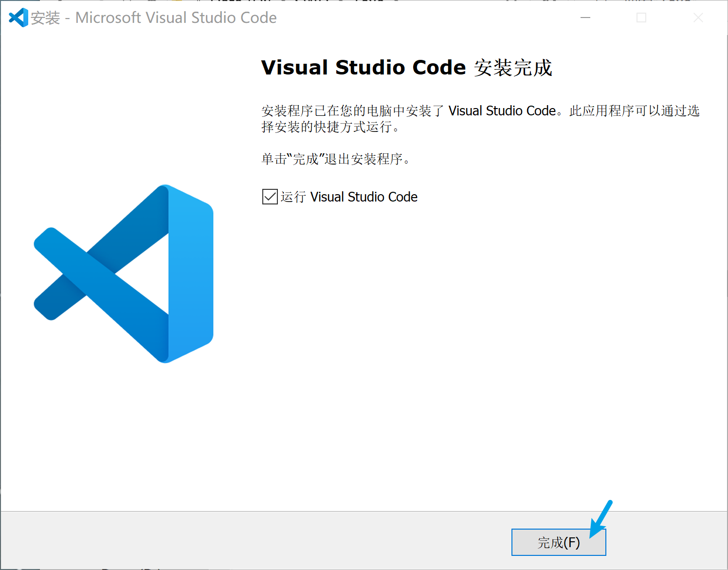728x570 pixels.
Task: Click the heading 'Visual Studio Code 安装完成'
Action: [x=407, y=67]
